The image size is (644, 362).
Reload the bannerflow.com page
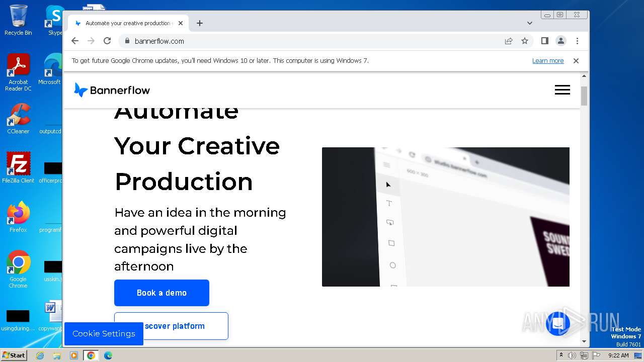point(107,41)
